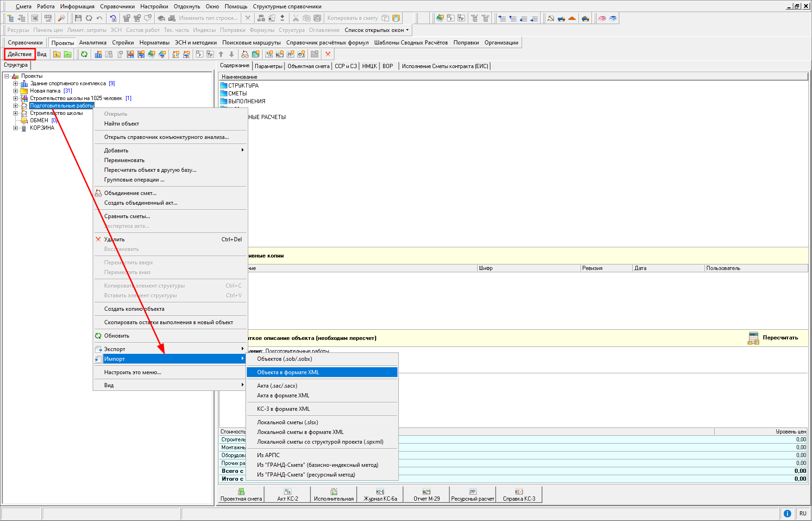Open the Список открытых окон dropdown
The image size is (812, 521).
click(377, 30)
